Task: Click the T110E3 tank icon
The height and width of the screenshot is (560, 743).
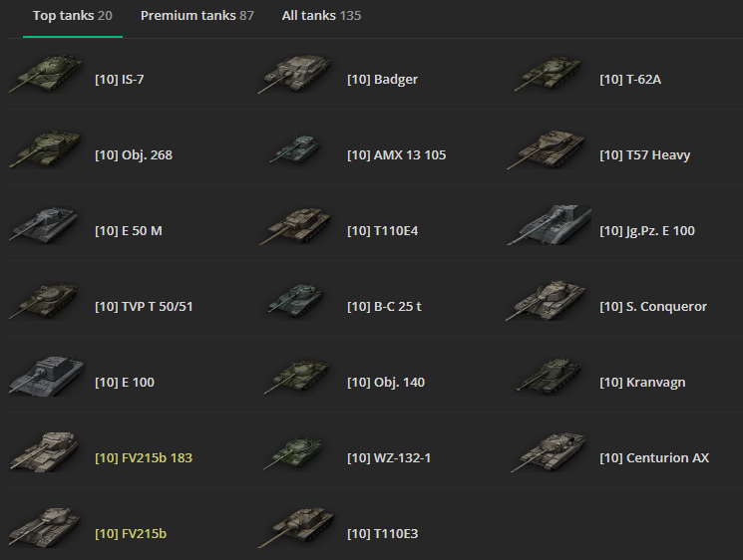Action: pyautogui.click(x=296, y=527)
